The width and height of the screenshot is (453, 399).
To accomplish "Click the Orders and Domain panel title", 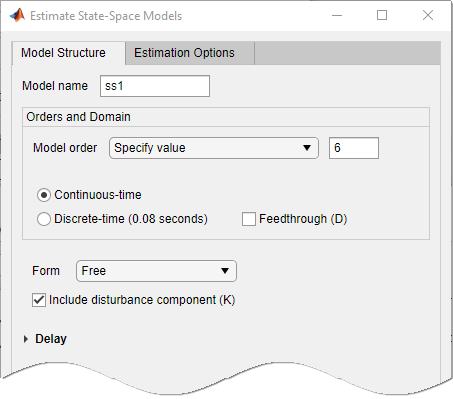I will 78,117.
